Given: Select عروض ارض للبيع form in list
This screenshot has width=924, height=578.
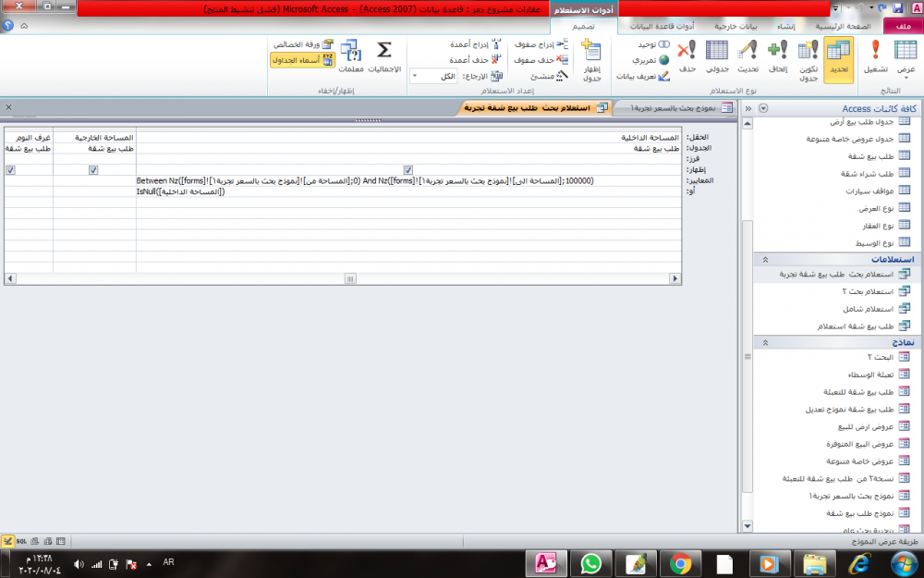Looking at the screenshot, I should coord(874,426).
